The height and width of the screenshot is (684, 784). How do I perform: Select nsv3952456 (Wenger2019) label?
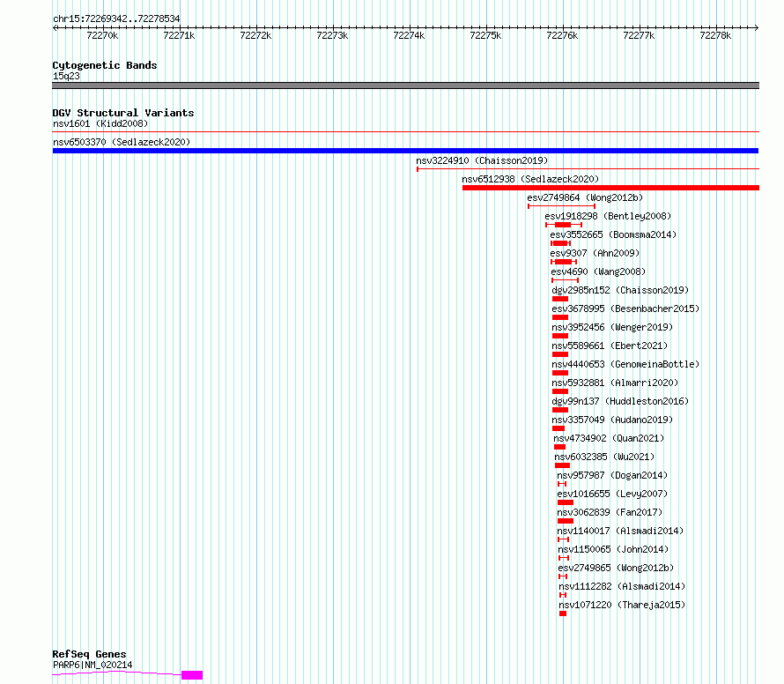click(x=612, y=327)
